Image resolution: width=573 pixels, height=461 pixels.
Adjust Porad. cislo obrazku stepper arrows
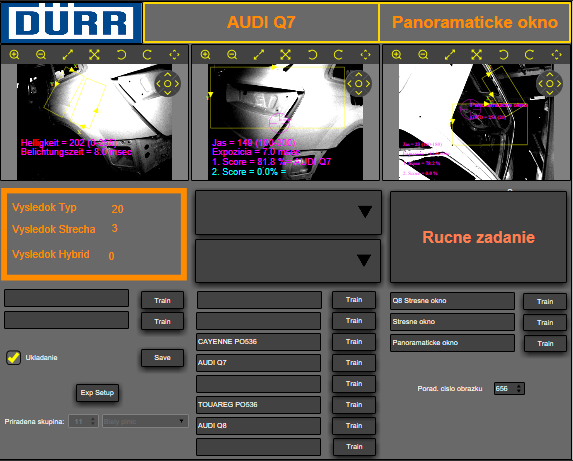click(x=519, y=388)
